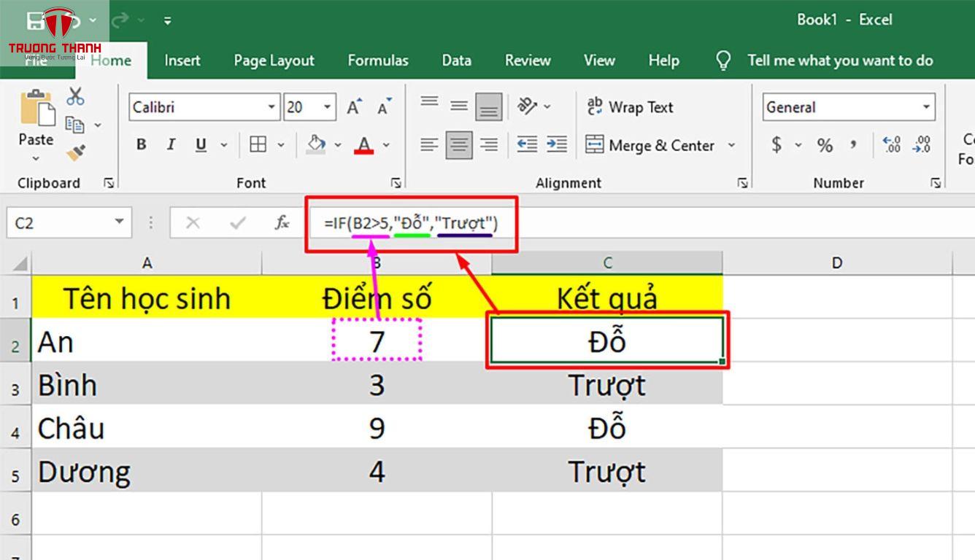The height and width of the screenshot is (560, 975).
Task: Click the Paste clipboard icon
Action: click(36, 109)
